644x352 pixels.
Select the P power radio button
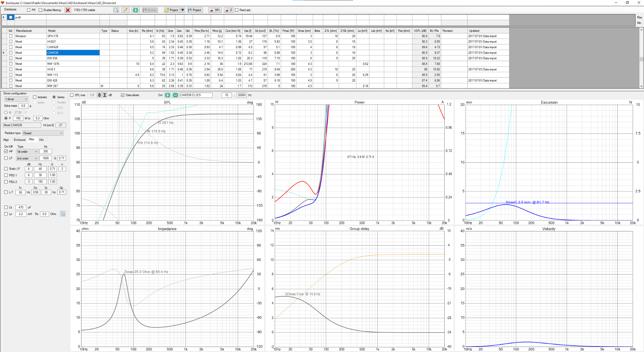click(6, 118)
